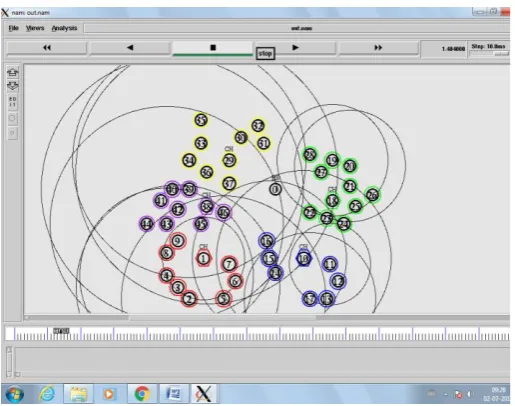Launch Internet Explorer from taskbar
This screenshot has width=515, height=406.
[x=47, y=394]
